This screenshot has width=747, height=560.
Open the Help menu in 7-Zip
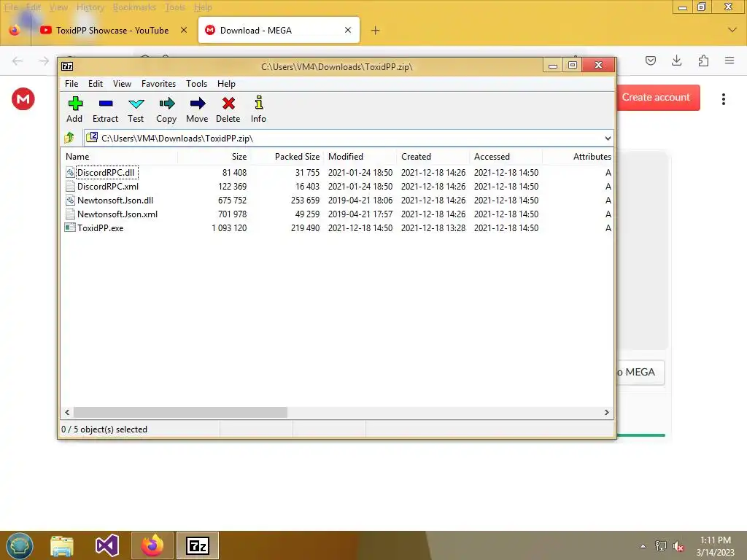click(226, 84)
